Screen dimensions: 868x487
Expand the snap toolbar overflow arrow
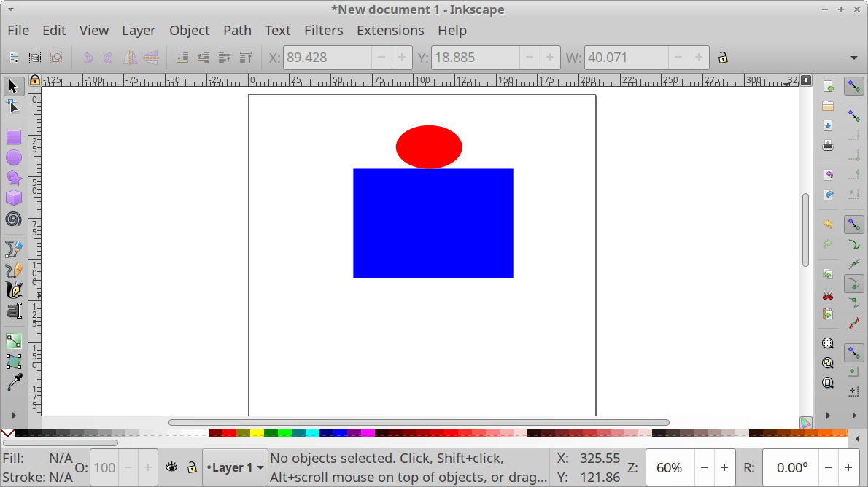[x=854, y=416]
